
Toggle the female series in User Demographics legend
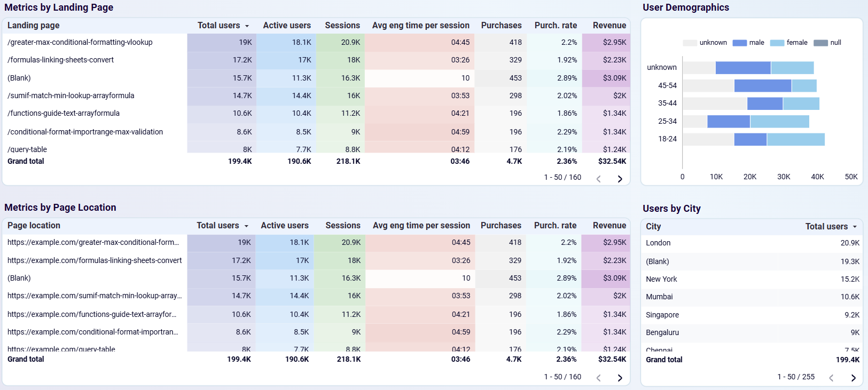[794, 42]
